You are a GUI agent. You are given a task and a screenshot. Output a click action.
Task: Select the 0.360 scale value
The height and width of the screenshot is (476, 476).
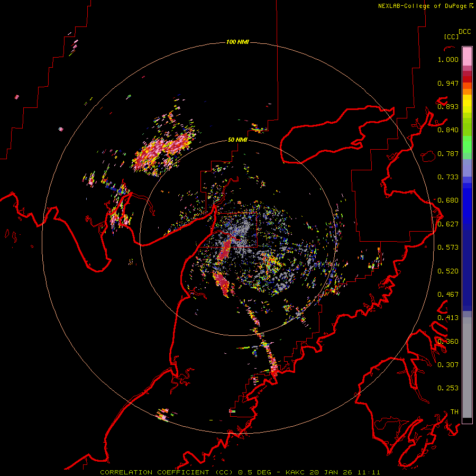pos(448,342)
